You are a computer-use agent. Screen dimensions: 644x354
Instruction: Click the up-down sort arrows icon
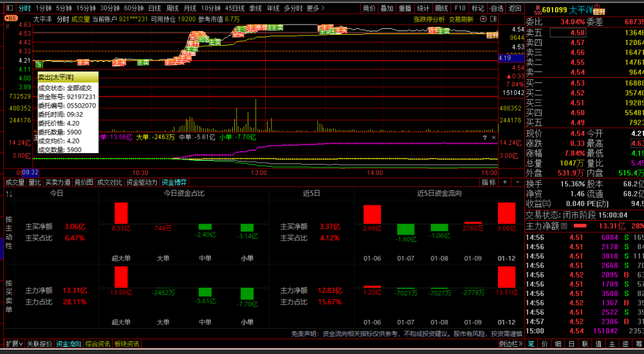click(9, 194)
